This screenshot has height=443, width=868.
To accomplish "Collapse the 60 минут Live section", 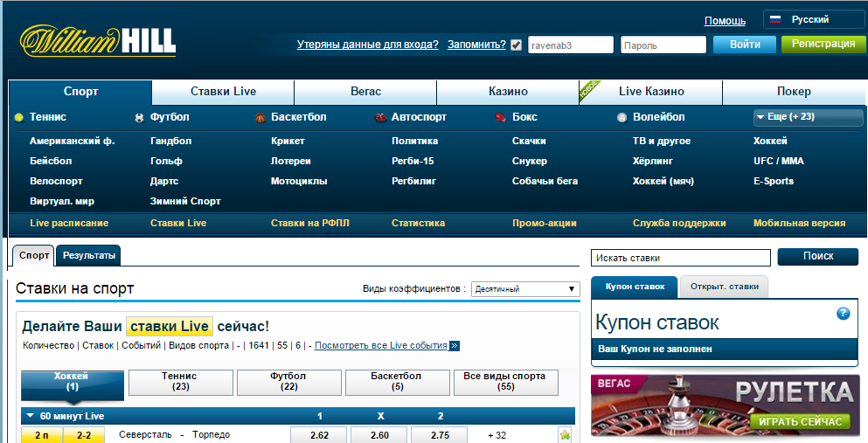I will 31,416.
